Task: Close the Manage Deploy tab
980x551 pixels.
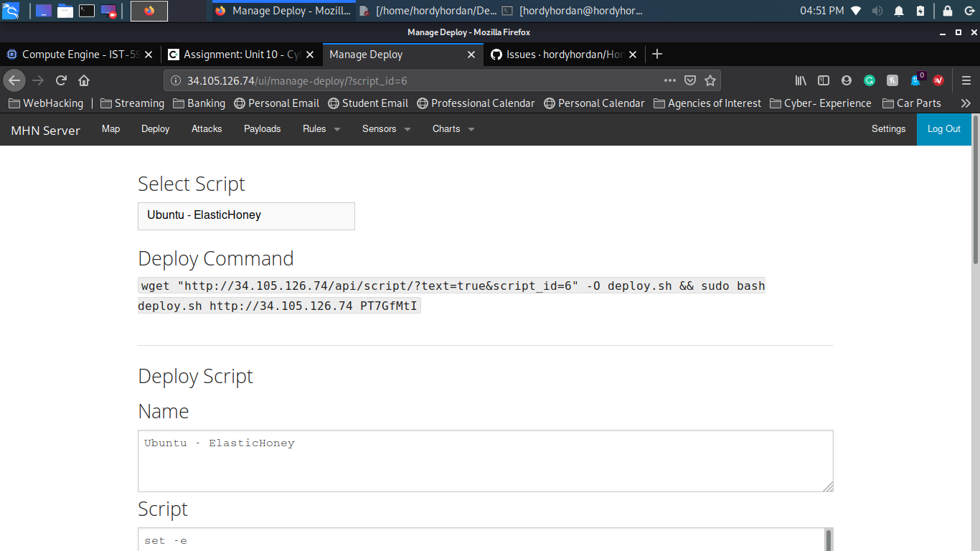Action: pos(471,55)
